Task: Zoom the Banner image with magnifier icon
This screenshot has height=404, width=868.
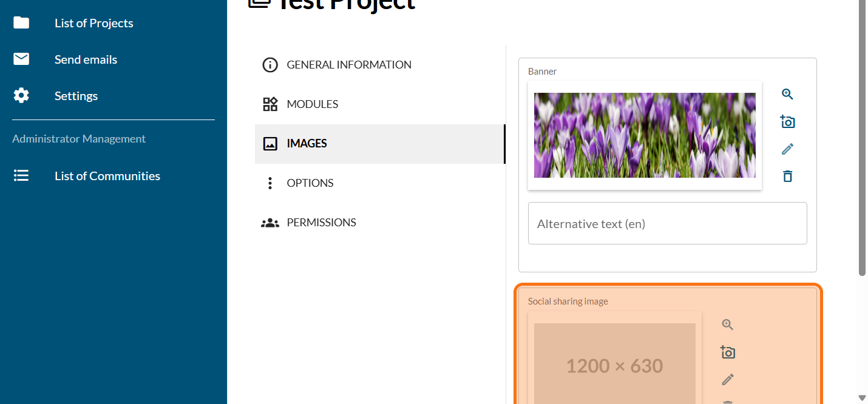Action: pos(787,94)
